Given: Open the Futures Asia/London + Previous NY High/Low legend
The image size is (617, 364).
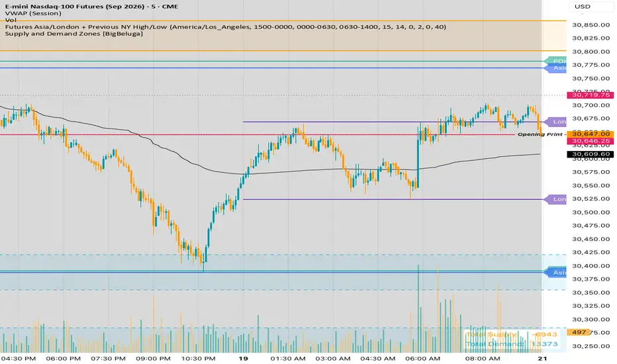Looking at the screenshot, I should pos(226,26).
